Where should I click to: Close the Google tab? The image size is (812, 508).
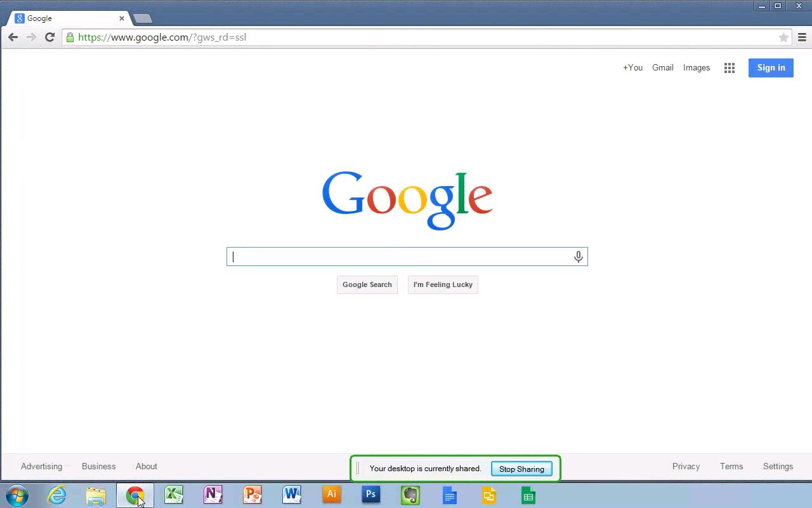122,18
